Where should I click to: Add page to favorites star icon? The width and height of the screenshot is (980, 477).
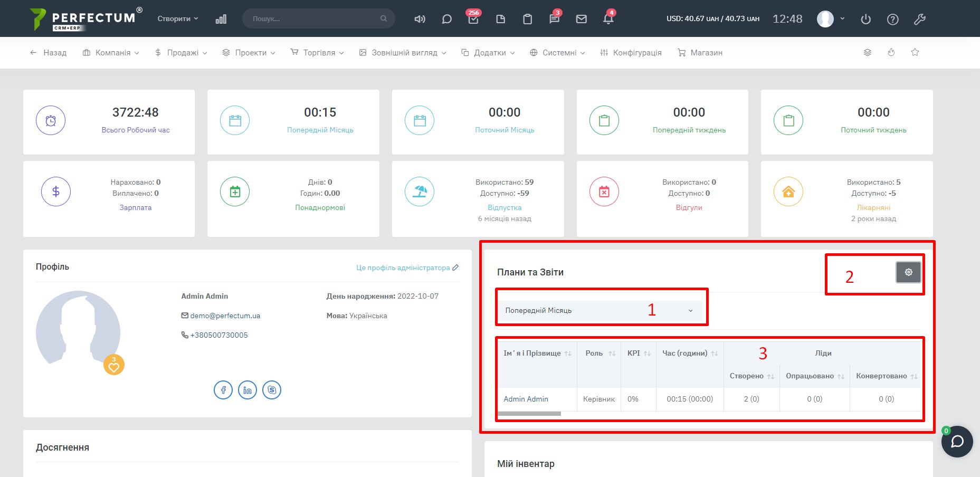pyautogui.click(x=915, y=52)
